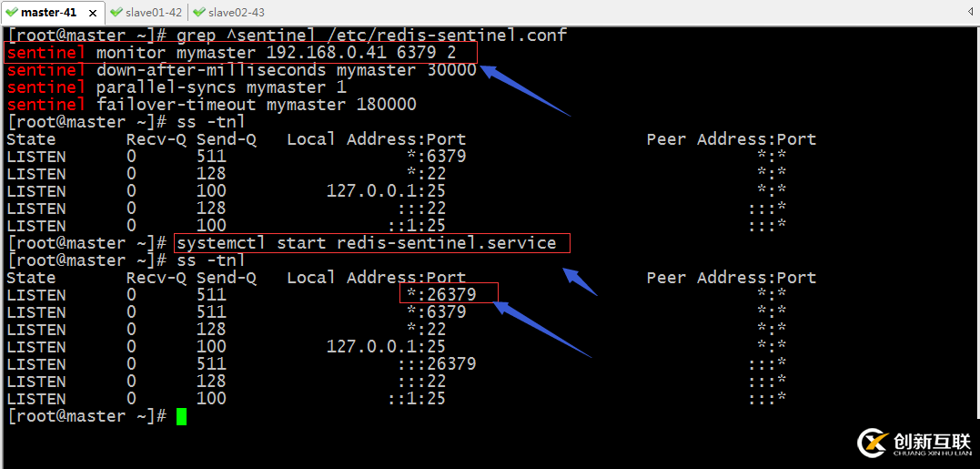Click the word 'failover-timeout'
This screenshot has width=980, height=469.
pos(177,105)
